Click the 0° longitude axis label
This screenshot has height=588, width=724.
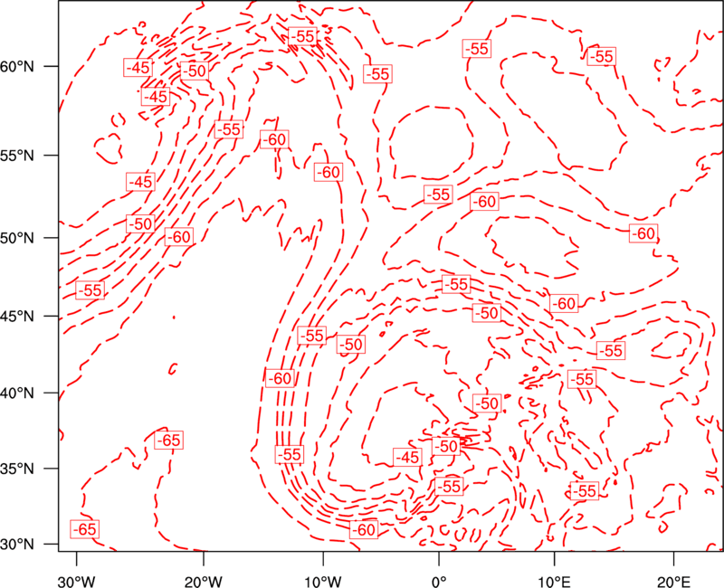tap(439, 581)
